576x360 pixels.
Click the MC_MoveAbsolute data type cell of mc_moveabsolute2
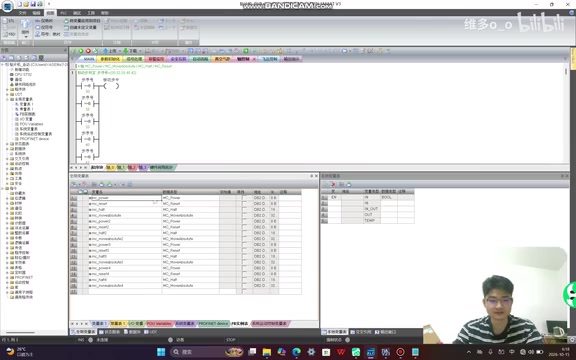click(190, 239)
